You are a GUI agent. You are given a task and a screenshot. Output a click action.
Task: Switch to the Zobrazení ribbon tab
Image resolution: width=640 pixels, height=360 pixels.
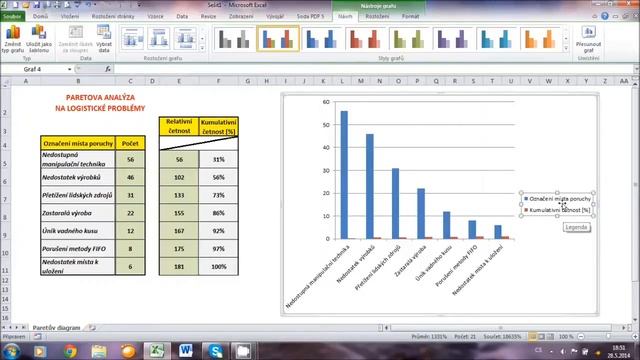pyautogui.click(x=241, y=16)
